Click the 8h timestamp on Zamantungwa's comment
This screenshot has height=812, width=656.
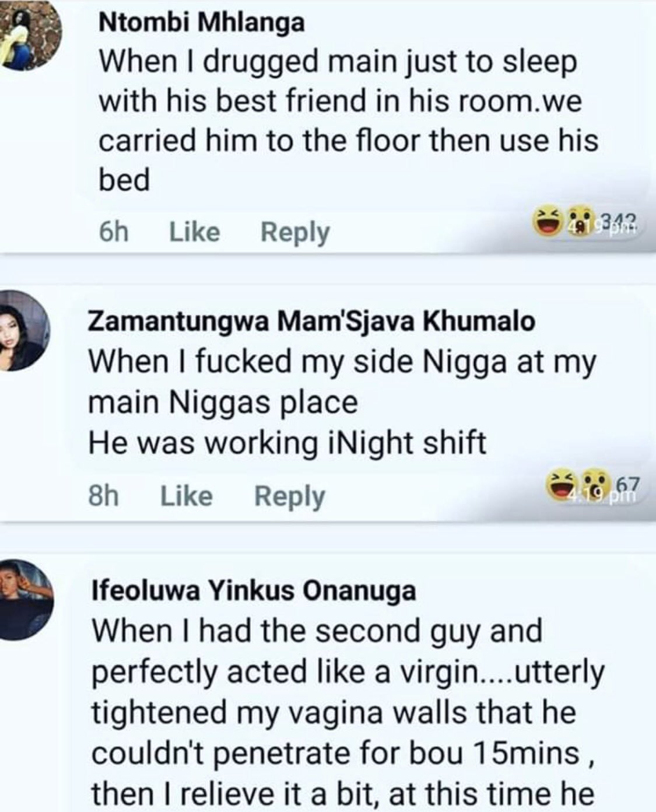(103, 496)
